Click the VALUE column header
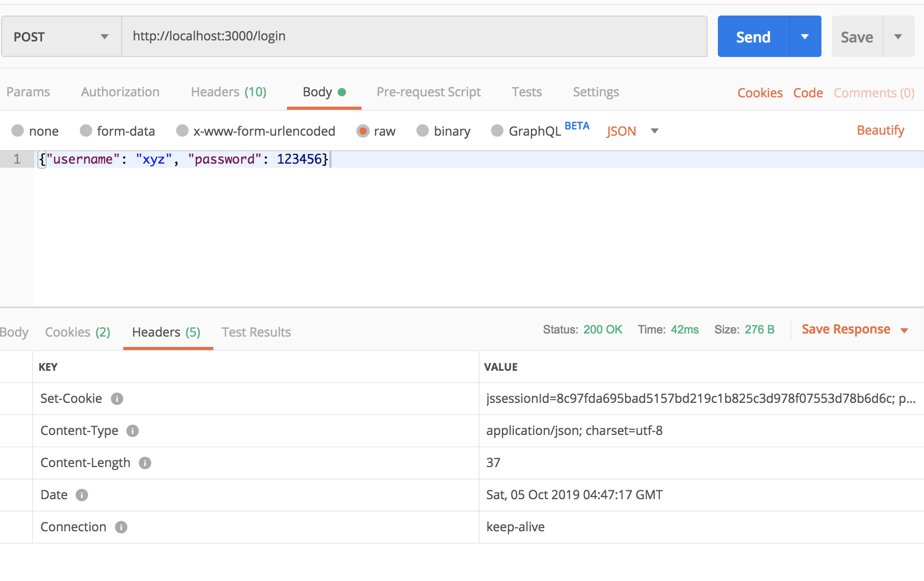 click(501, 367)
